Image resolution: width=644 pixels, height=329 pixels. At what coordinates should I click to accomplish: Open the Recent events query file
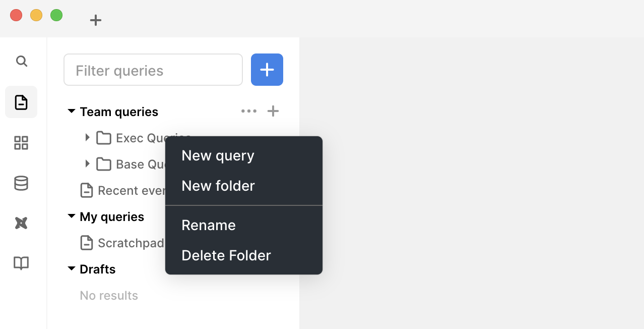pos(123,190)
